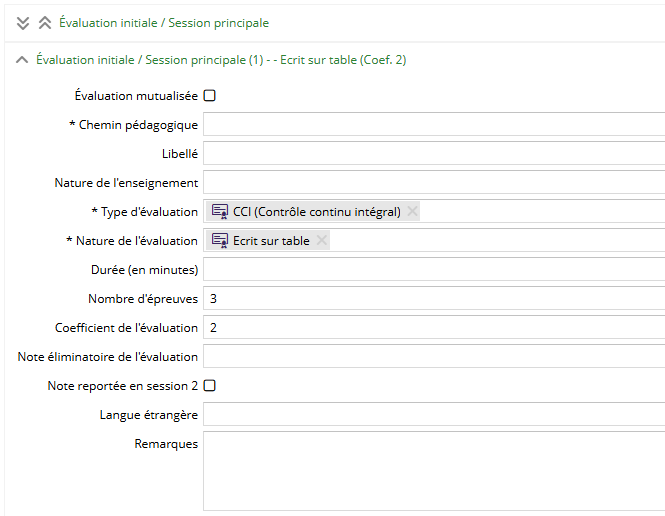Enable the Évaluation mutualisée checkbox

pos(210,96)
